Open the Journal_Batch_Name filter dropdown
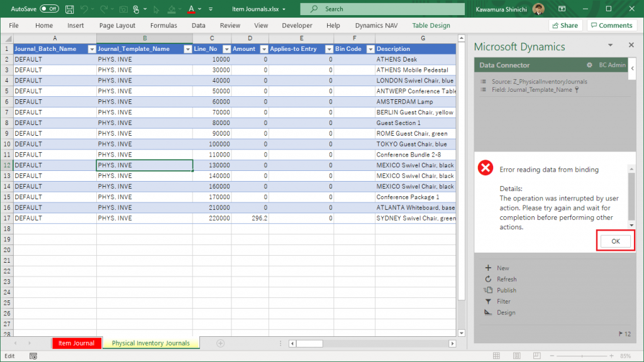 coord(92,49)
